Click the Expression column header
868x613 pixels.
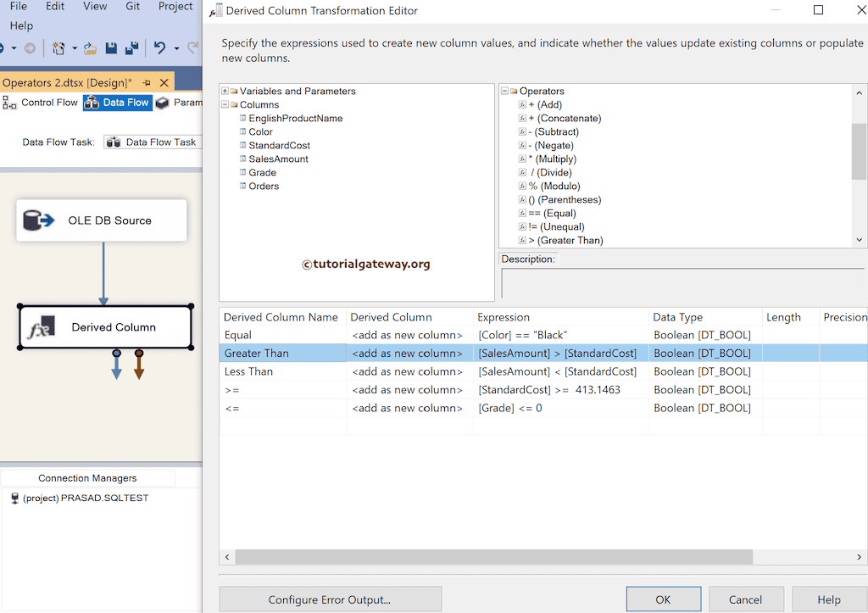click(x=561, y=317)
